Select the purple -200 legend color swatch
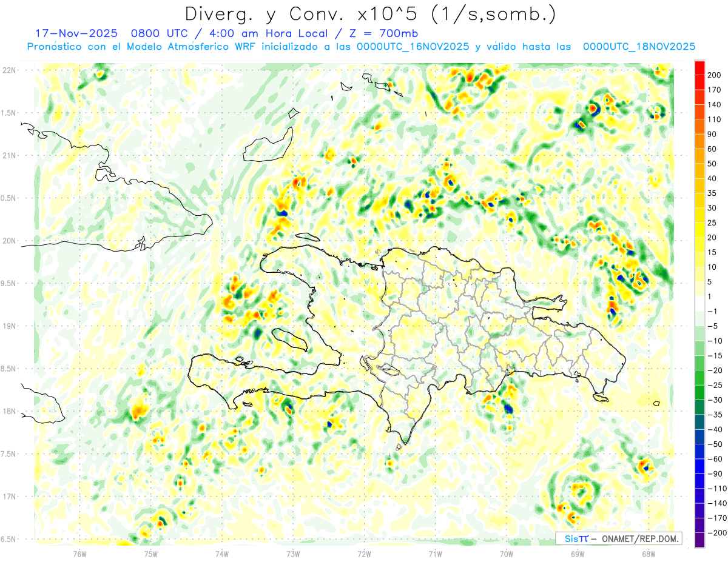This screenshot has height=562, width=728. (x=699, y=540)
